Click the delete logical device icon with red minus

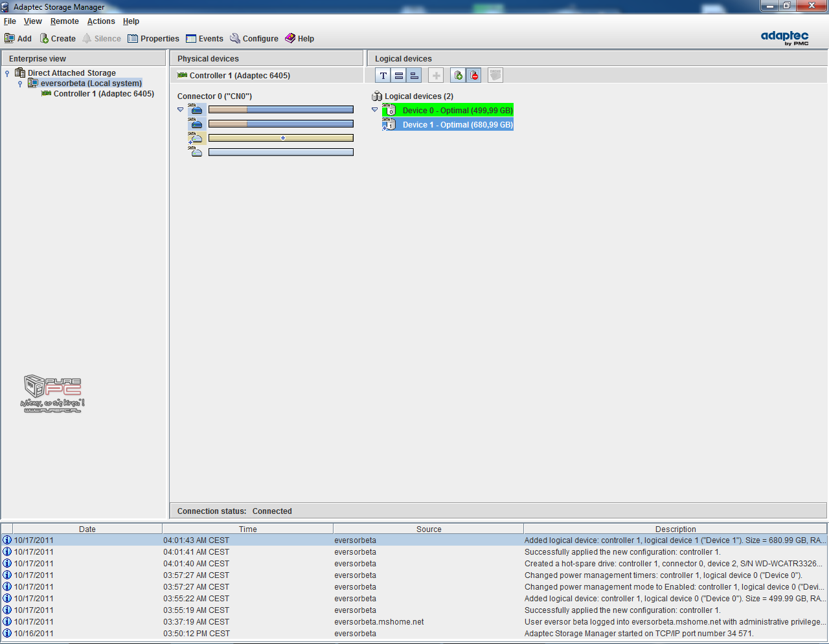[474, 76]
